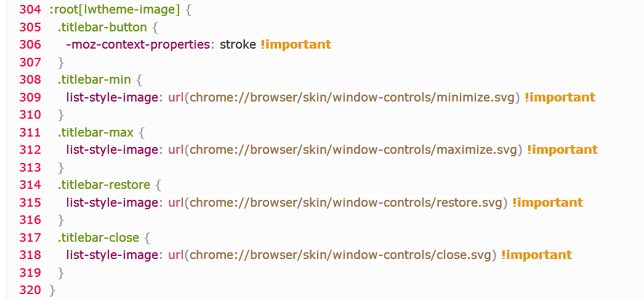Click line number 315
The width and height of the screenshot is (644, 299).
pyautogui.click(x=30, y=202)
